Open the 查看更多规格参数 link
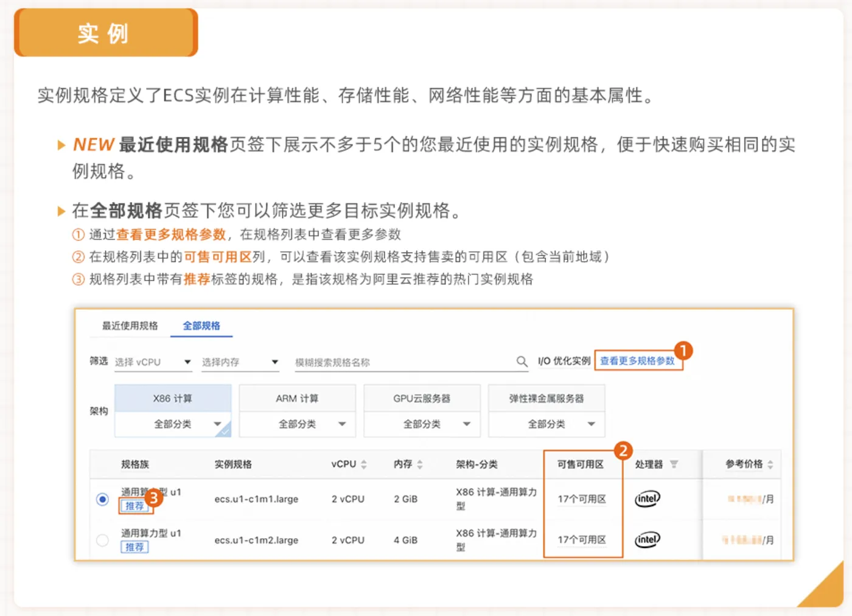Image resolution: width=852 pixels, height=616 pixels. pyautogui.click(x=638, y=360)
